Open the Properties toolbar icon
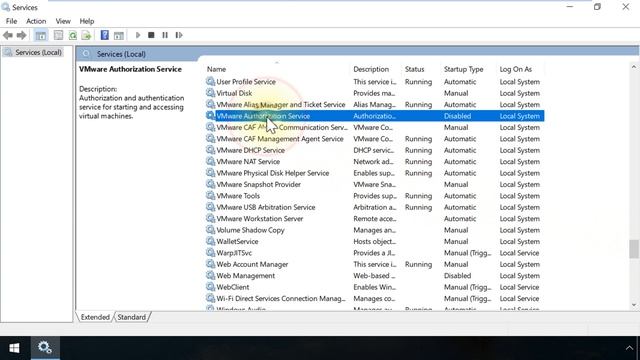This screenshot has height=360, width=640. 58,36
